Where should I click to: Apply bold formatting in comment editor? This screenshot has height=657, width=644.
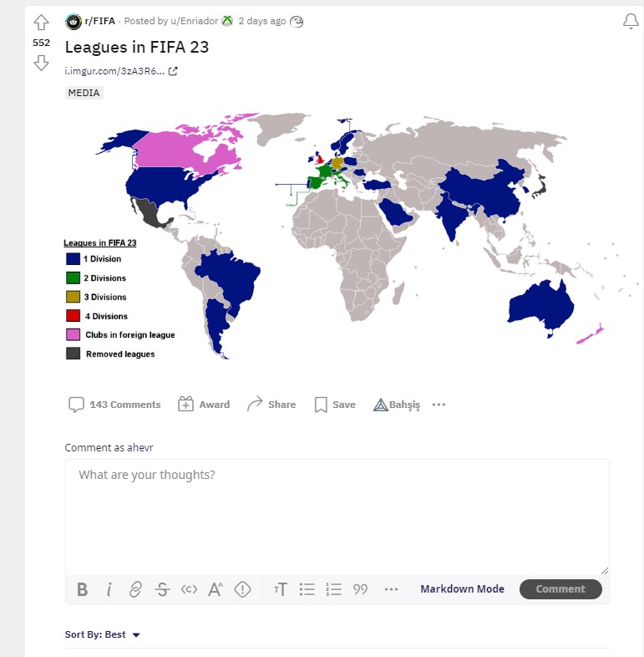click(x=82, y=589)
